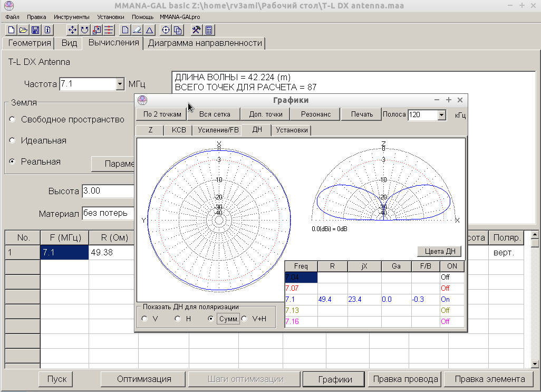Save the antenna file using floppy icon

(x=35, y=30)
